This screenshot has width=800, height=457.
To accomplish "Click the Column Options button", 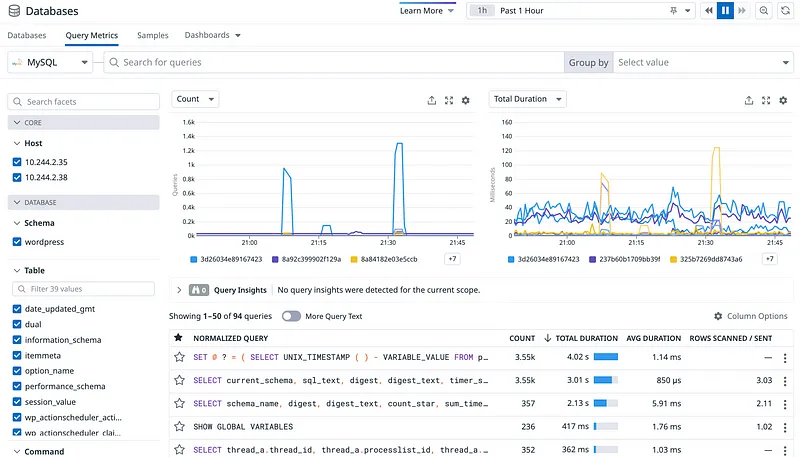I will coord(750,316).
